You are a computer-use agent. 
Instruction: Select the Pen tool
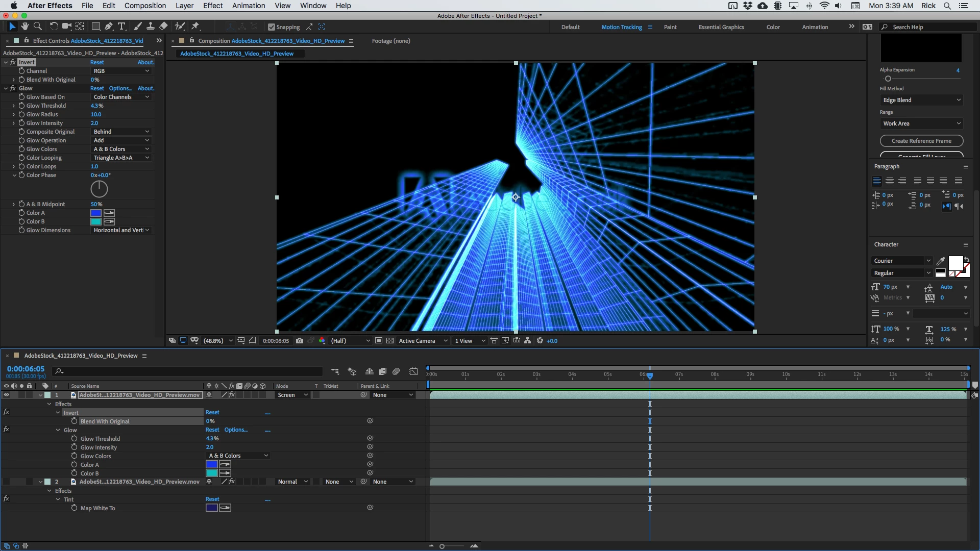(x=108, y=27)
